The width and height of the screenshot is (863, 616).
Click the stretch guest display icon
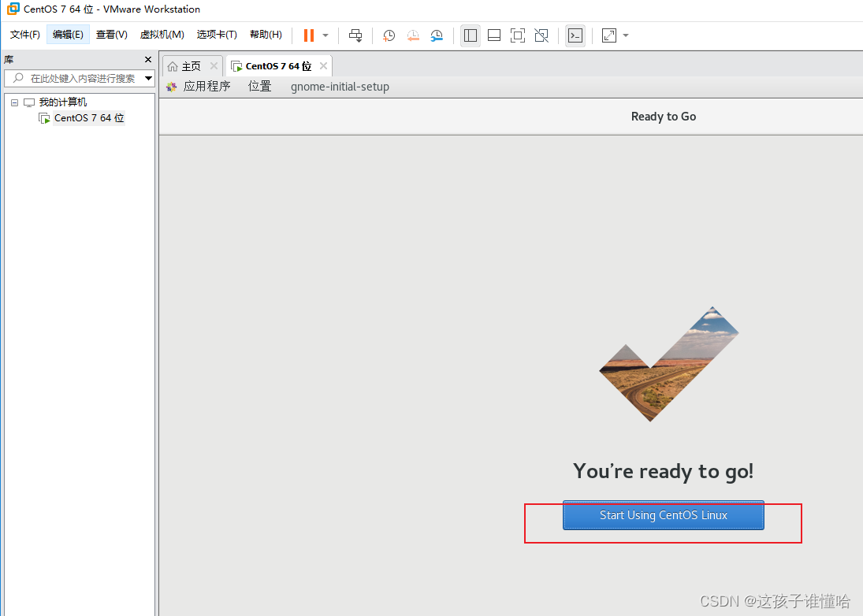pyautogui.click(x=608, y=35)
